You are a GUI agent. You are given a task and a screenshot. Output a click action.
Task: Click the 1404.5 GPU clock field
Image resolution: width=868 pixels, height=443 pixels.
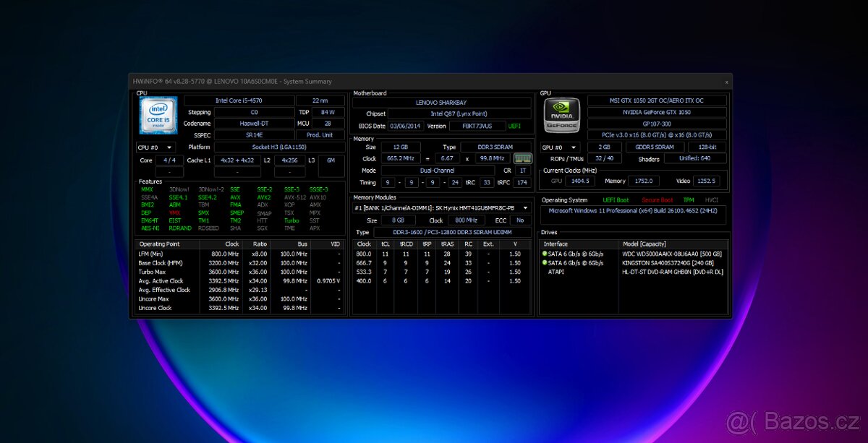579,181
